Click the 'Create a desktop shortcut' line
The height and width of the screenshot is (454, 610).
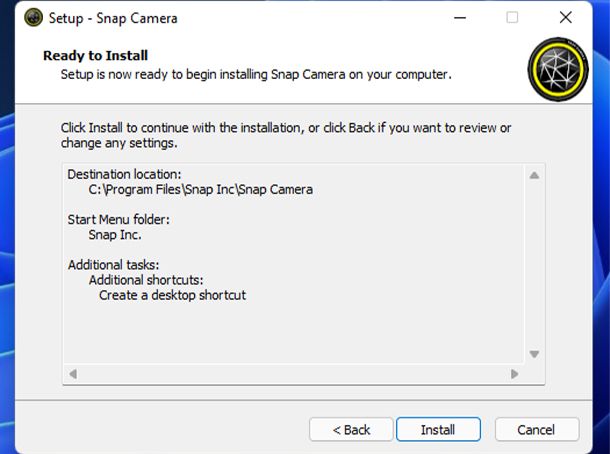[172, 295]
